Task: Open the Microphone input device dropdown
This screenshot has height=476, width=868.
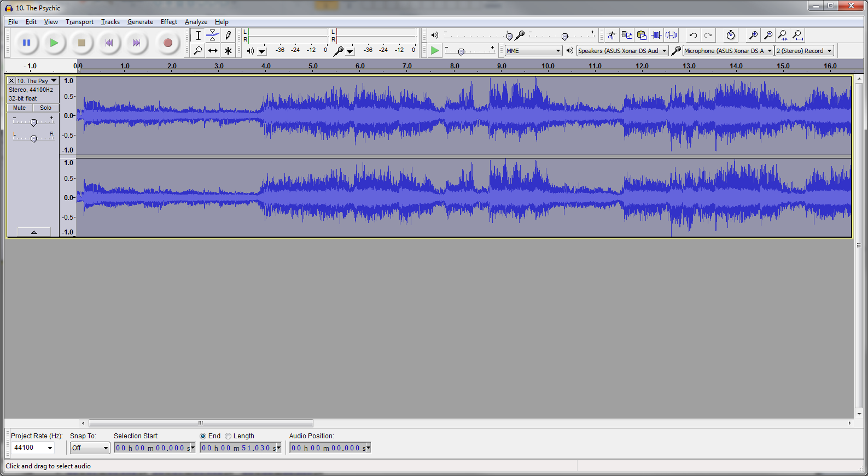Action: click(x=728, y=51)
